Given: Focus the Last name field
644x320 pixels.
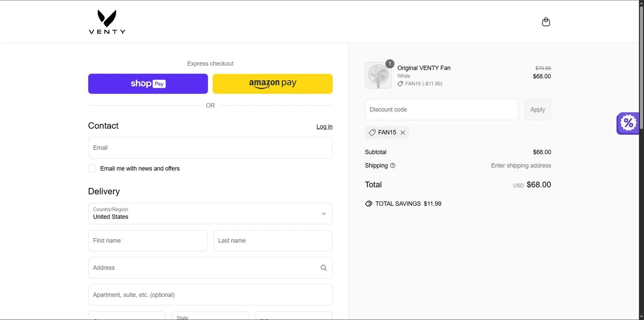Looking at the screenshot, I should tap(273, 241).
